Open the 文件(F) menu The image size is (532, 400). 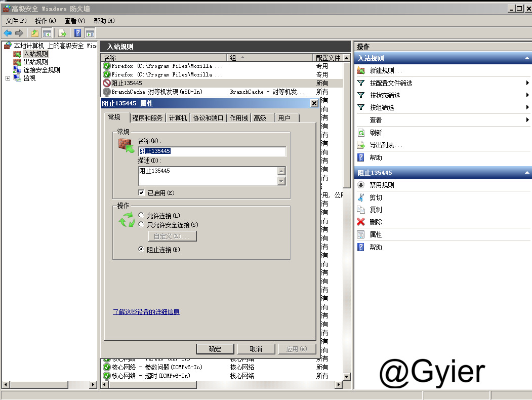pos(16,21)
